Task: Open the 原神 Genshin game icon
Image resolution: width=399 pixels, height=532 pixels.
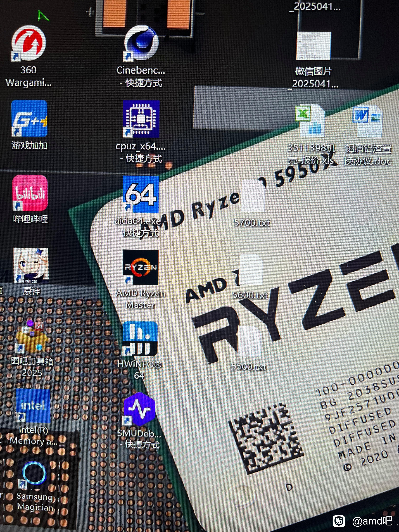Action: coord(31,265)
